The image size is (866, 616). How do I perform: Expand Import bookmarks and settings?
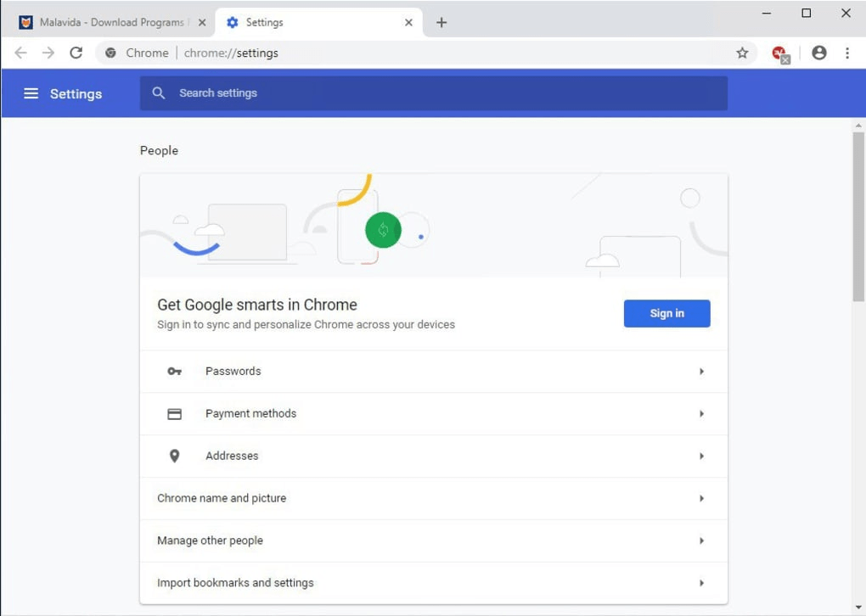(x=702, y=583)
